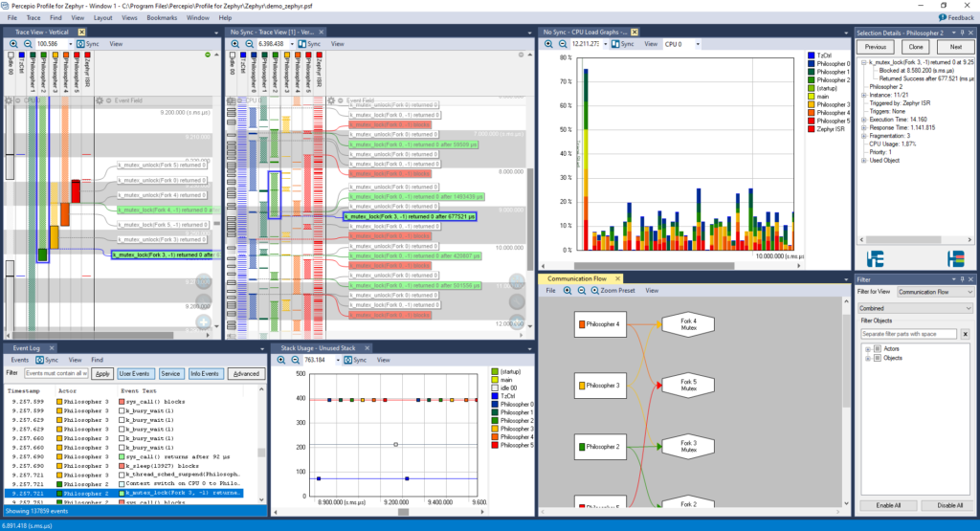Image resolution: width=980 pixels, height=531 pixels.
Task: Click Enable All in Filter panel
Action: [x=887, y=505]
